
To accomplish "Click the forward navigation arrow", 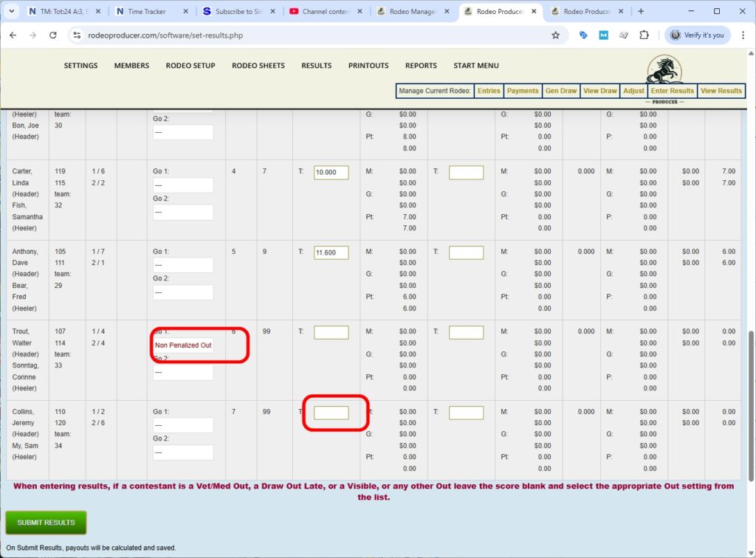I will click(x=32, y=35).
